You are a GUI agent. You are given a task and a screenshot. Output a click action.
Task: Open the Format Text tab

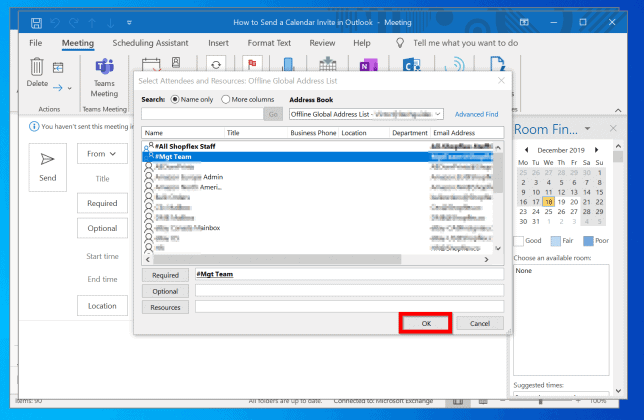[x=269, y=43]
